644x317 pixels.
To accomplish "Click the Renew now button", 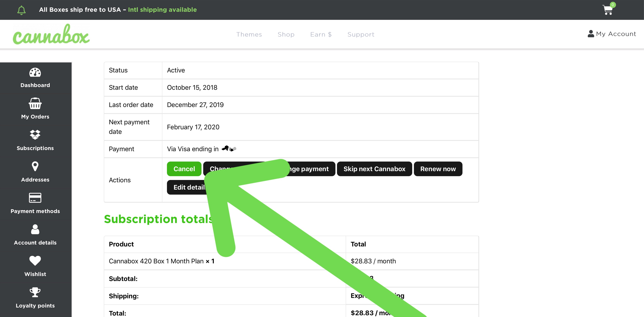I will pos(438,169).
